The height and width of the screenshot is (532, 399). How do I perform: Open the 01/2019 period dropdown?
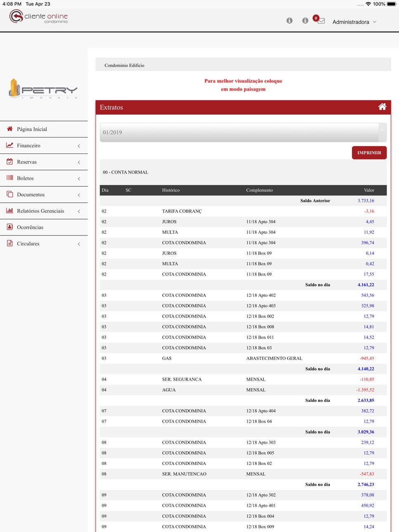pos(243,132)
